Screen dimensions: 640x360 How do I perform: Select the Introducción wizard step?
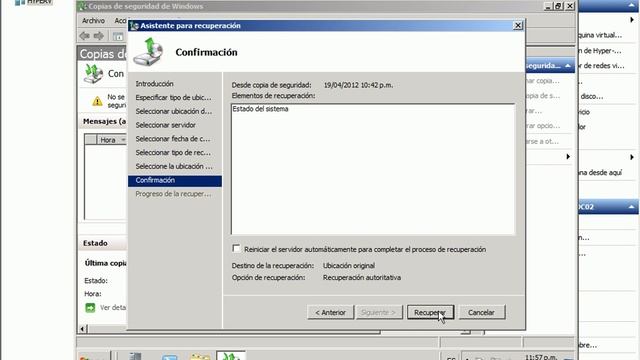tap(154, 84)
